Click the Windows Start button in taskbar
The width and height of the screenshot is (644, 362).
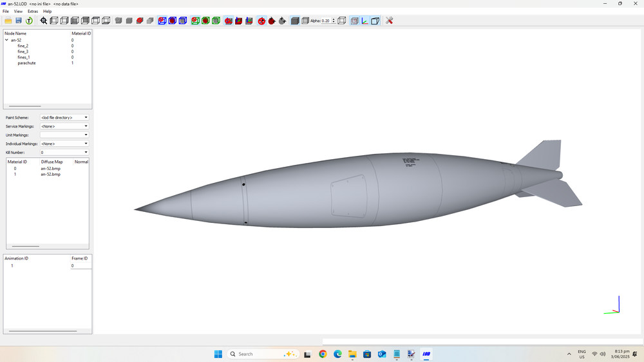coord(218,354)
